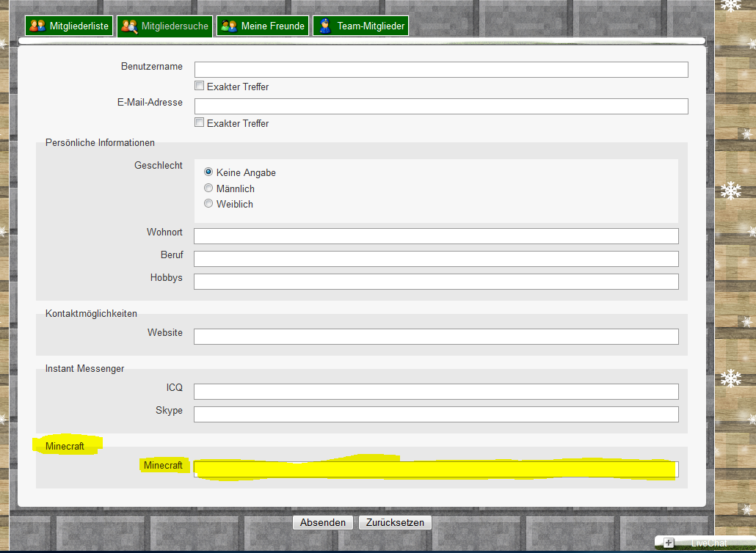Screen dimensions: 756x553
Task: Select the Weiblich radio button
Action: click(208, 203)
